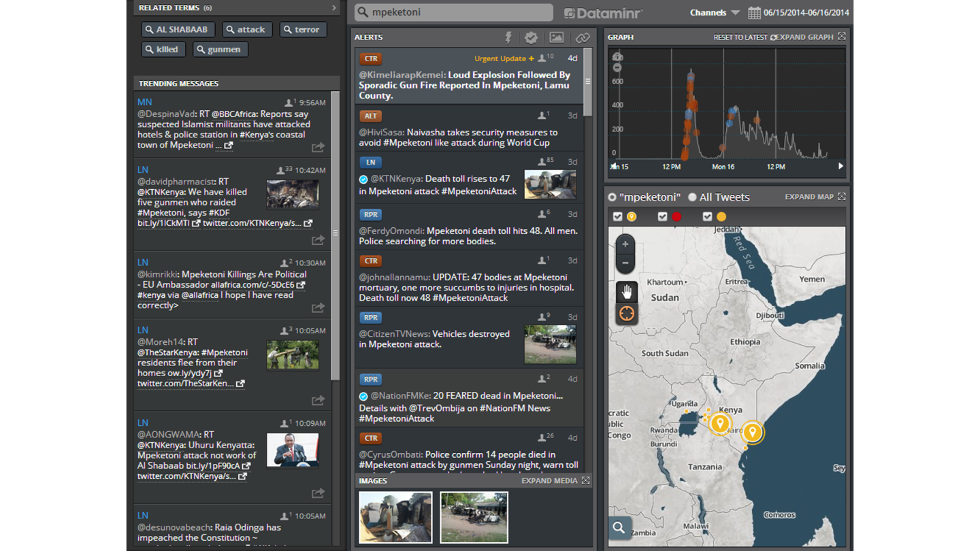Open the NationFMKe 20 feared dead alert
The height and width of the screenshot is (551, 980).
pos(469,397)
